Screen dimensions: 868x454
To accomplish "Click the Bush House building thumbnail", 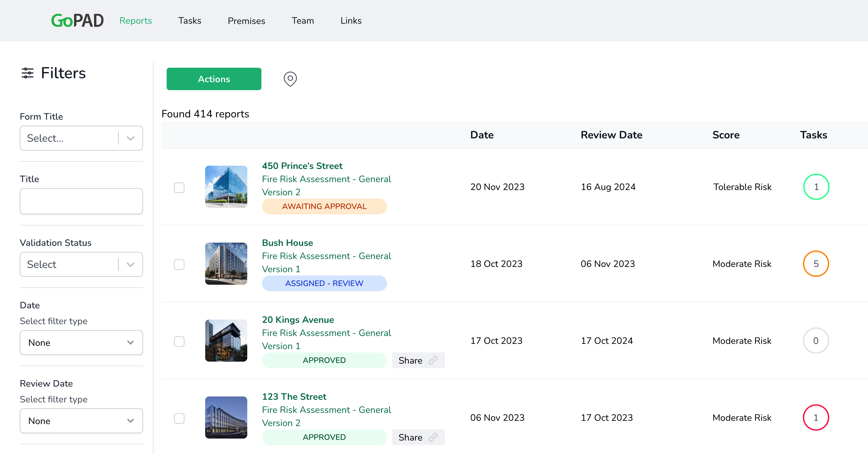I will [x=226, y=264].
